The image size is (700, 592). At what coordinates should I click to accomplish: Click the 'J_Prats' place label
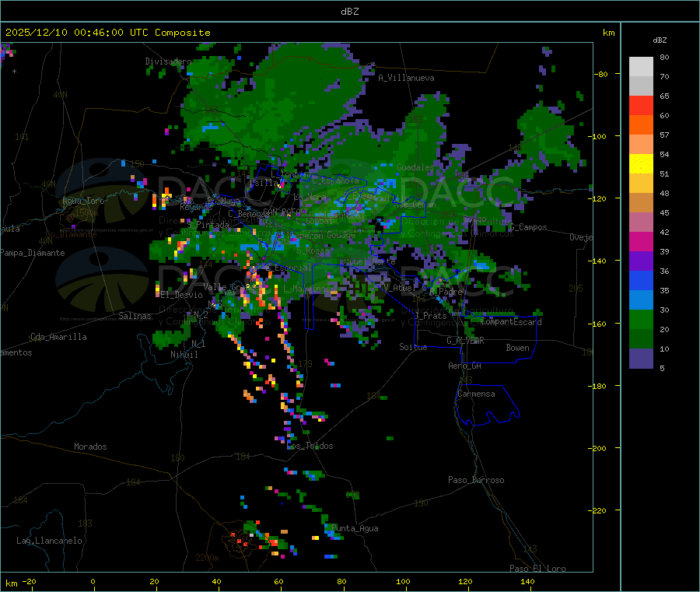(x=431, y=316)
